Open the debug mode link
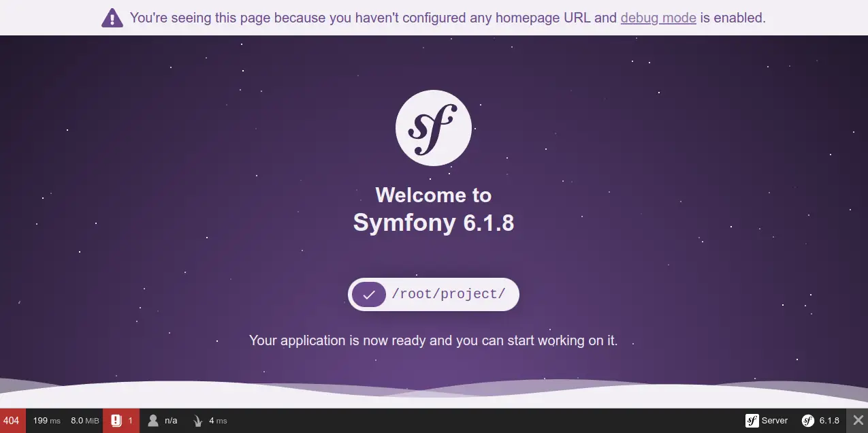868x433 pixels. pos(658,18)
